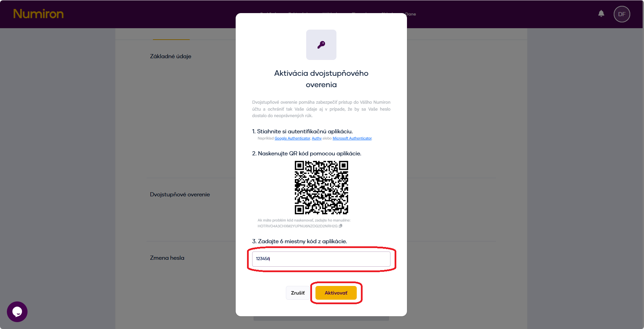This screenshot has height=329, width=644.
Task: Click the 6-digit code input field
Action: pyautogui.click(x=321, y=259)
